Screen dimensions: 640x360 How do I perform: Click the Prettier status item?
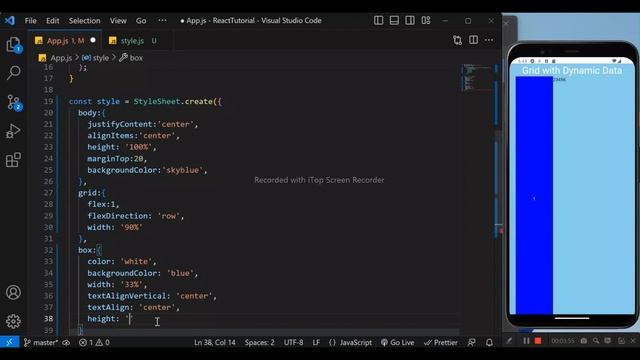440,342
